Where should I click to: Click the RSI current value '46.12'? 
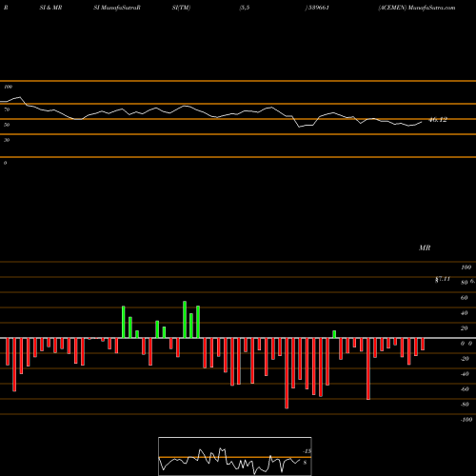[x=438, y=120]
